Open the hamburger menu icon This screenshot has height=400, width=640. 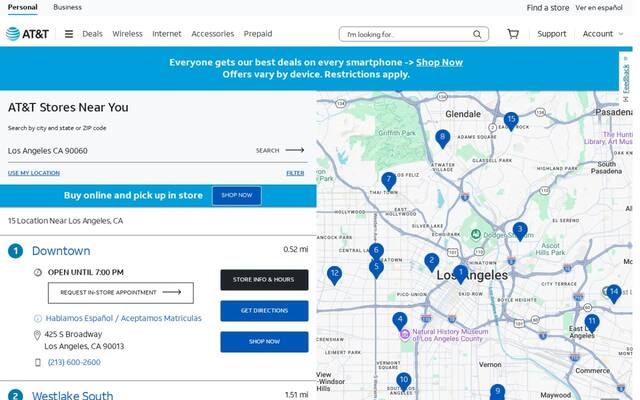point(69,34)
